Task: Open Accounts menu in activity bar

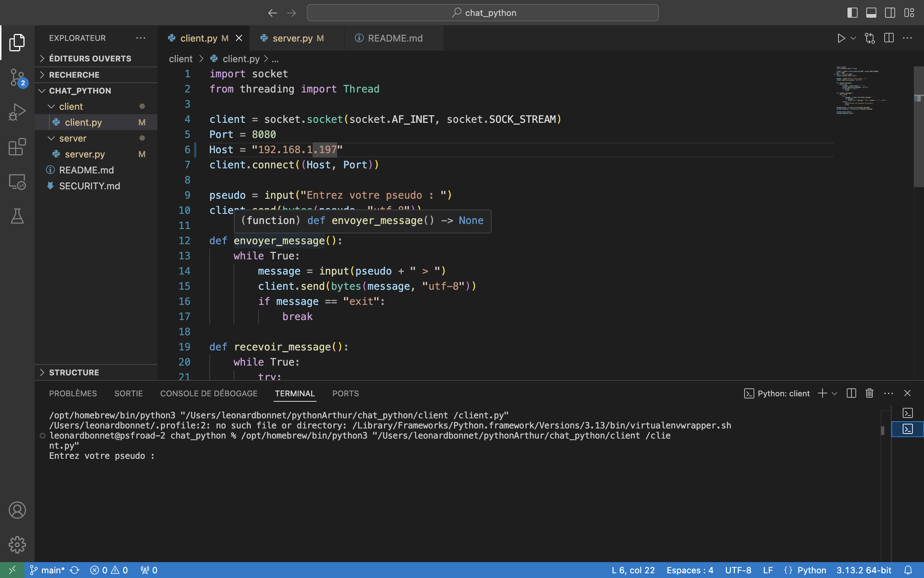Action: click(x=17, y=510)
